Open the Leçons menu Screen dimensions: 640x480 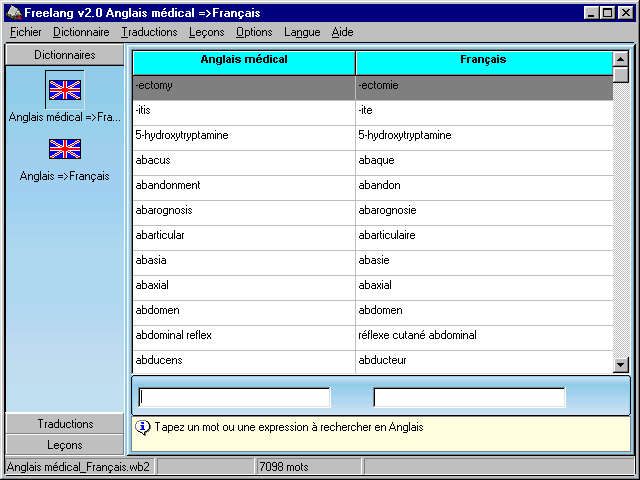tap(206, 32)
